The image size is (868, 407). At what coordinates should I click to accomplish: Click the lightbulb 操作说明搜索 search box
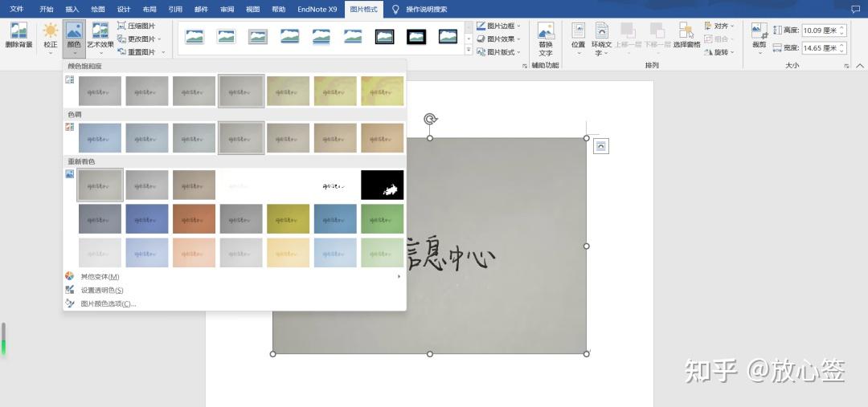click(x=420, y=10)
